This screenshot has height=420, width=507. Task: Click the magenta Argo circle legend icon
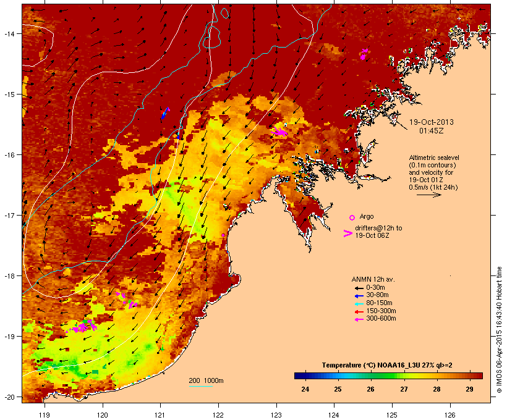(x=352, y=217)
